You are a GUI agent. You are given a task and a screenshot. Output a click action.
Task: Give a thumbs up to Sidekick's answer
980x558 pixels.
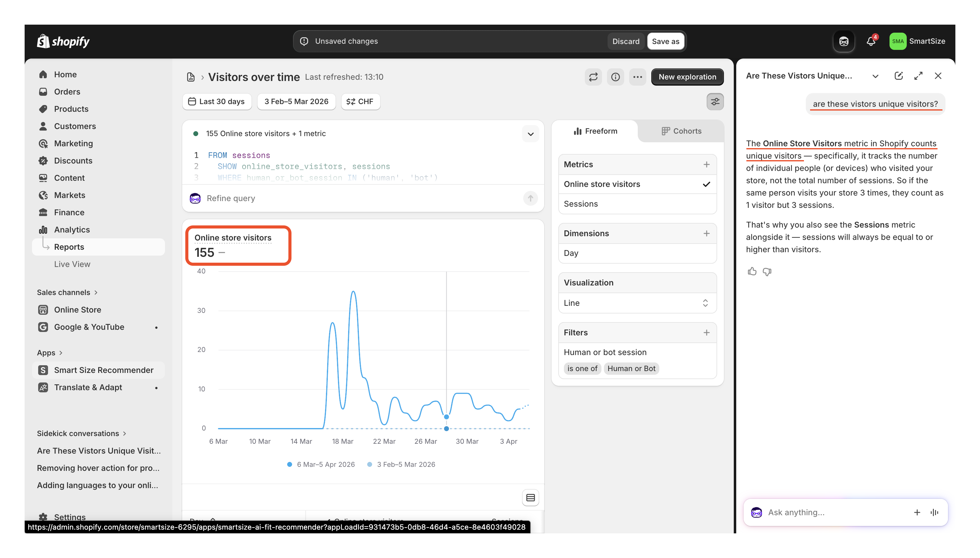[752, 272]
